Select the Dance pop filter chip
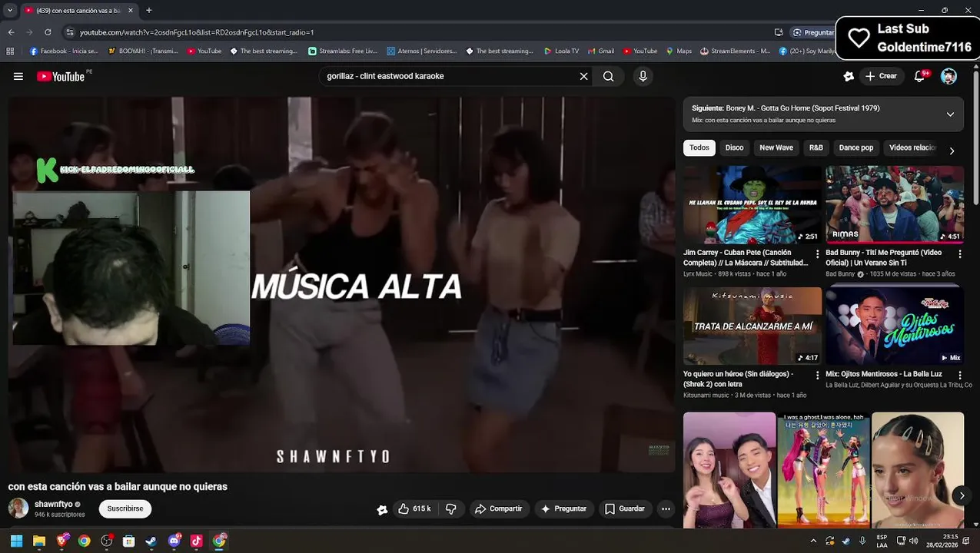The width and height of the screenshot is (980, 553). click(856, 147)
